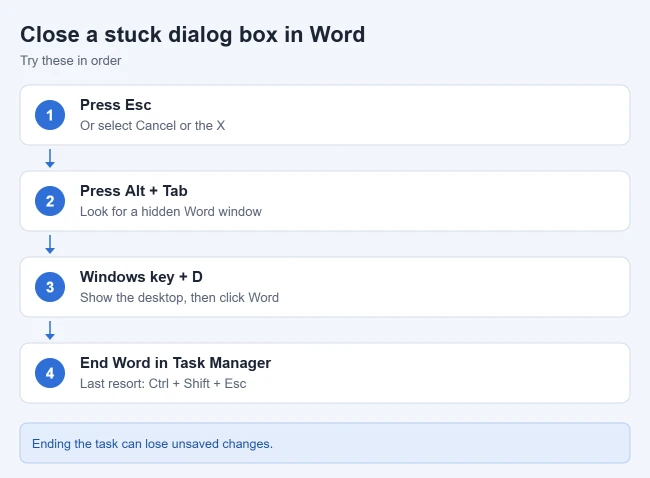Click the subtitle 'Try these in order'
The image size is (650, 478).
point(70,61)
